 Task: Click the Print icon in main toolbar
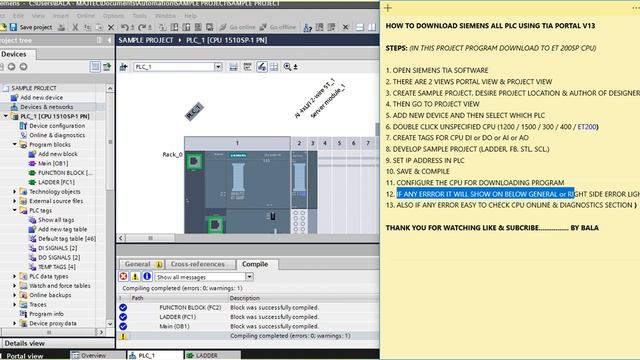pyautogui.click(x=61, y=27)
